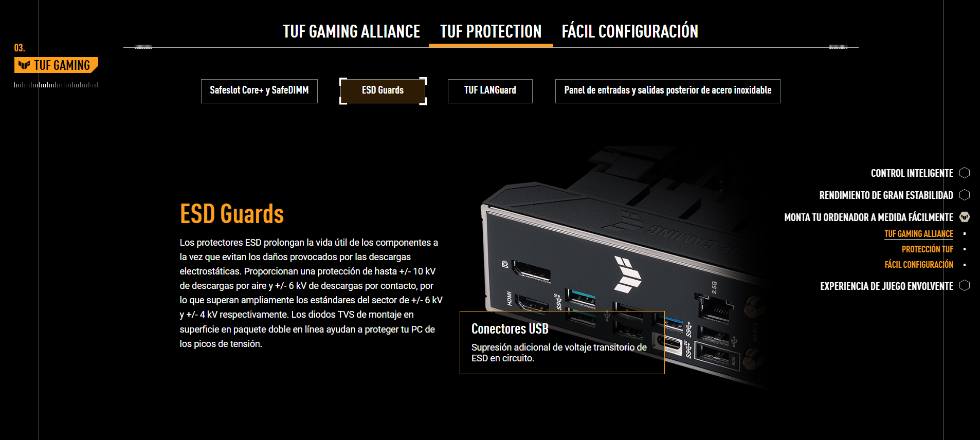The width and height of the screenshot is (980, 440).
Task: Click the Conectores USB info box
Action: (562, 342)
